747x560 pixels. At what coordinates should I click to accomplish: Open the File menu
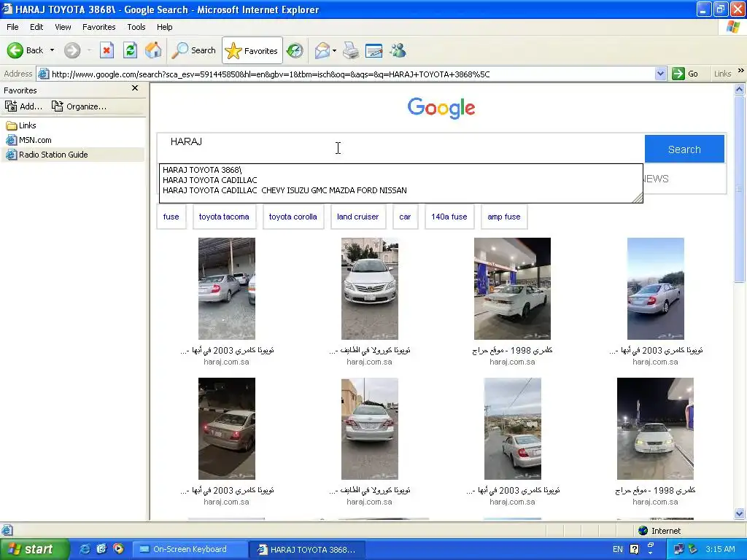13,27
